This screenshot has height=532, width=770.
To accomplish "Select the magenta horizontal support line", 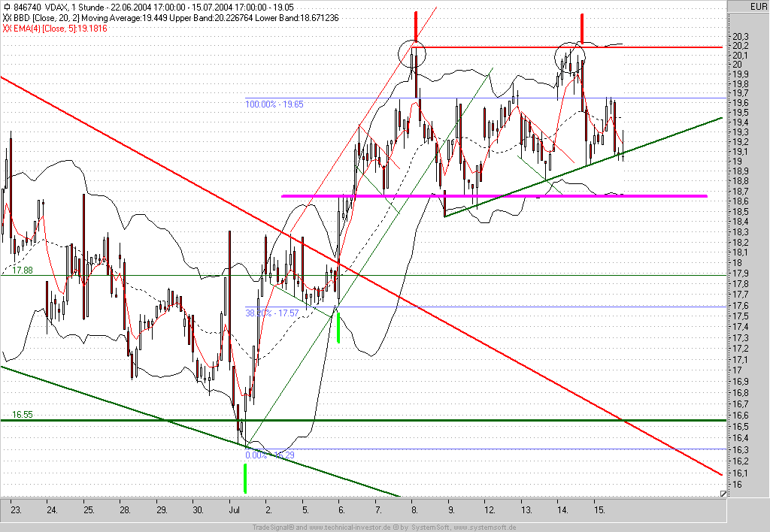I will (494, 196).
